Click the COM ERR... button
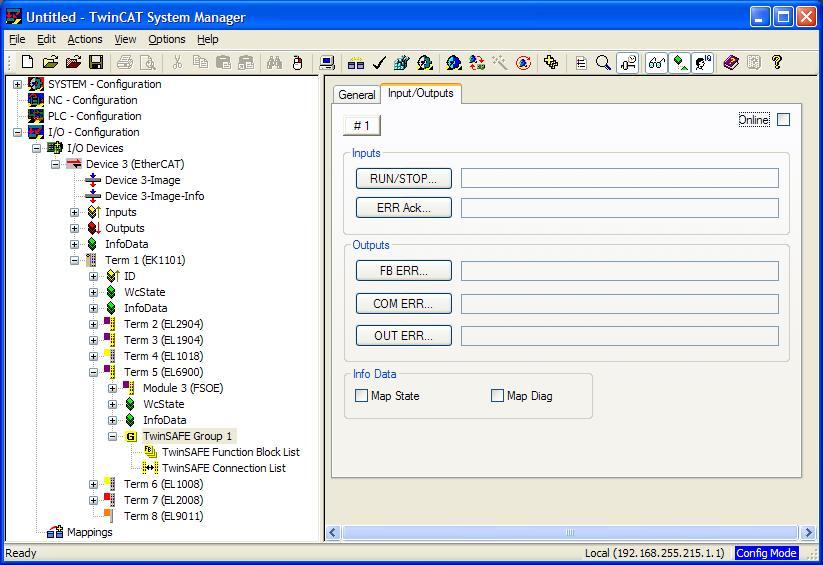The image size is (823, 565). (404, 304)
